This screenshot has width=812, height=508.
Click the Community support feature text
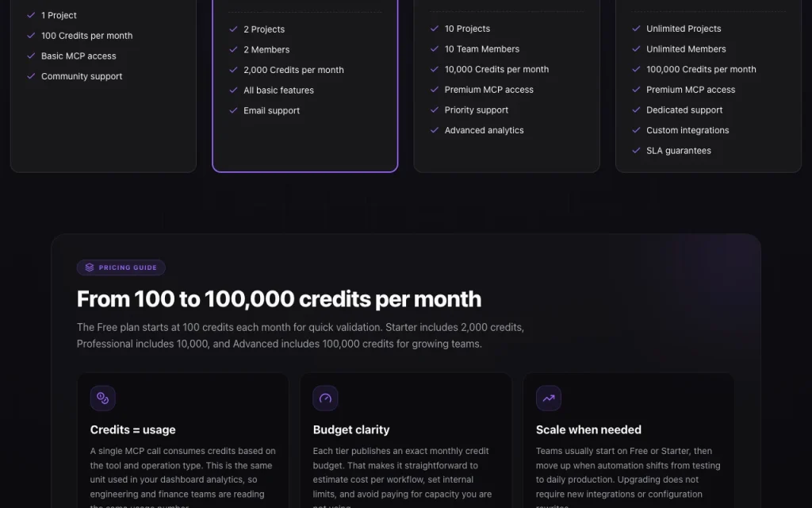[x=82, y=76]
